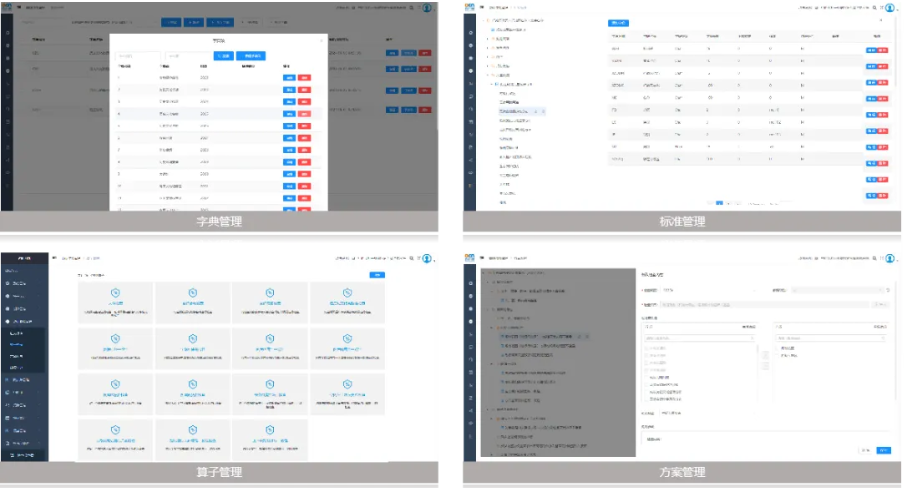The image size is (904, 488).
Task: Click blue button at top-right of 算子管理 grid
Action: click(x=377, y=274)
